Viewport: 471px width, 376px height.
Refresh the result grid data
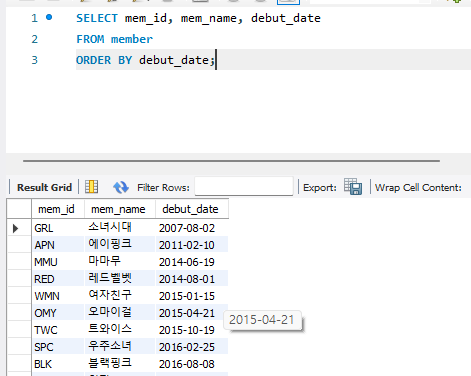tap(121, 187)
